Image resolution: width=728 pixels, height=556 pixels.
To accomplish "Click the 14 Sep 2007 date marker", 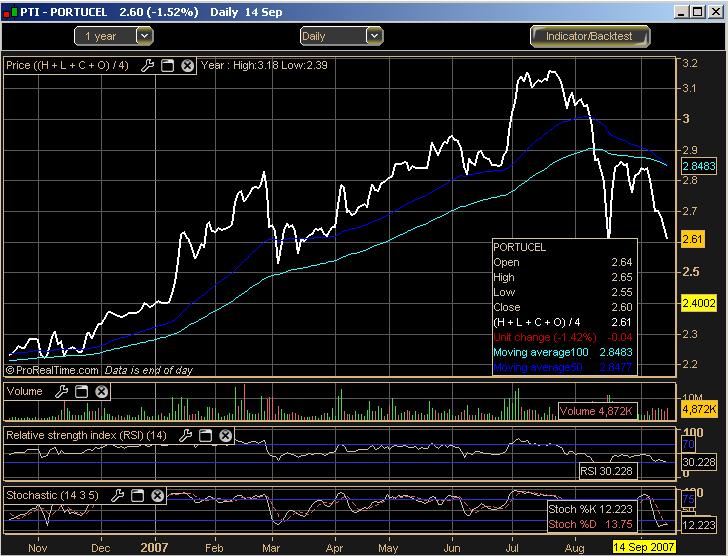I will 643,547.
